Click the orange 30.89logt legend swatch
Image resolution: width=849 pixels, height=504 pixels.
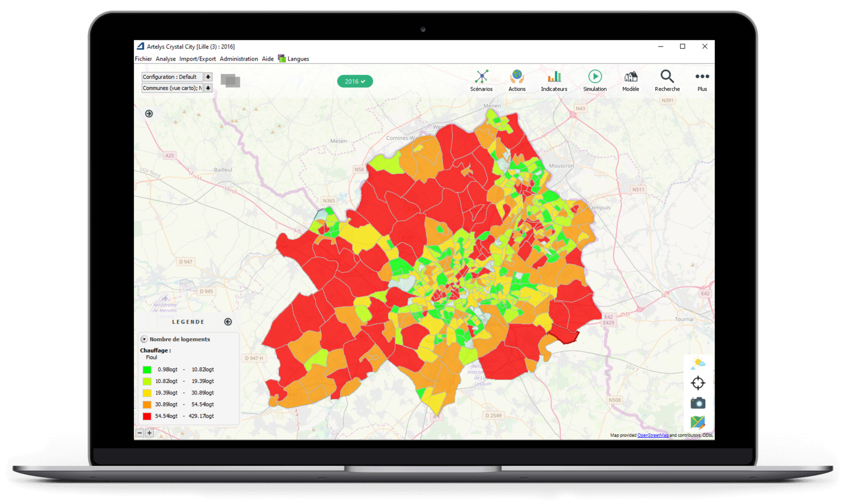pos(147,405)
